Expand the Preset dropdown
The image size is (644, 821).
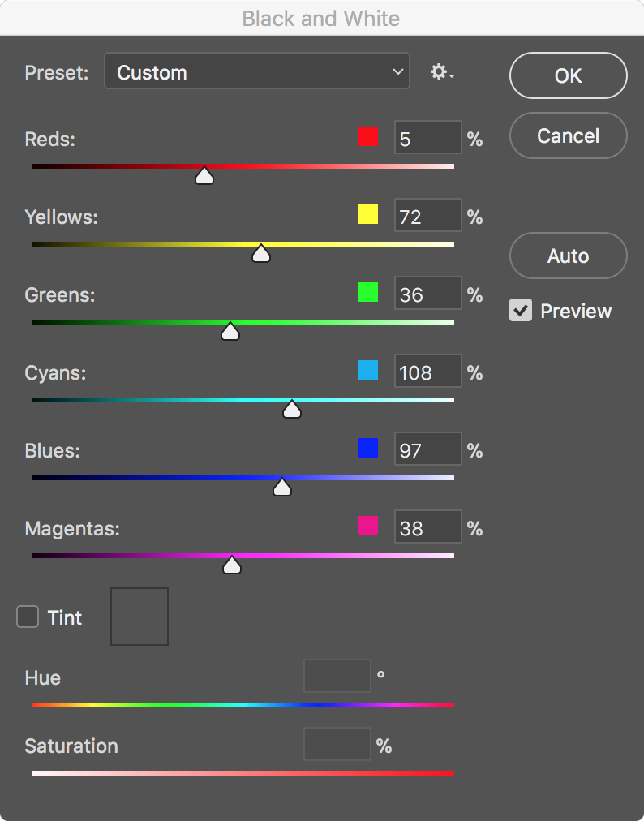point(257,72)
